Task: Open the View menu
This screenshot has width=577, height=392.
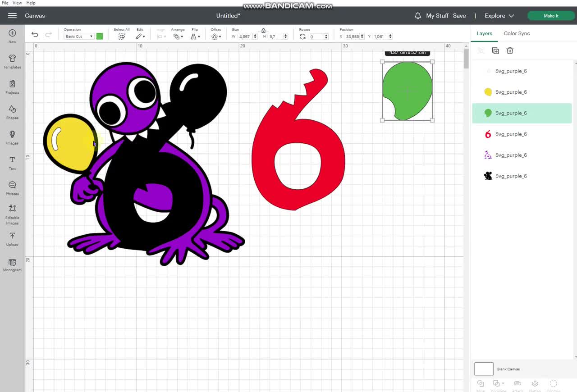Action: [17, 3]
